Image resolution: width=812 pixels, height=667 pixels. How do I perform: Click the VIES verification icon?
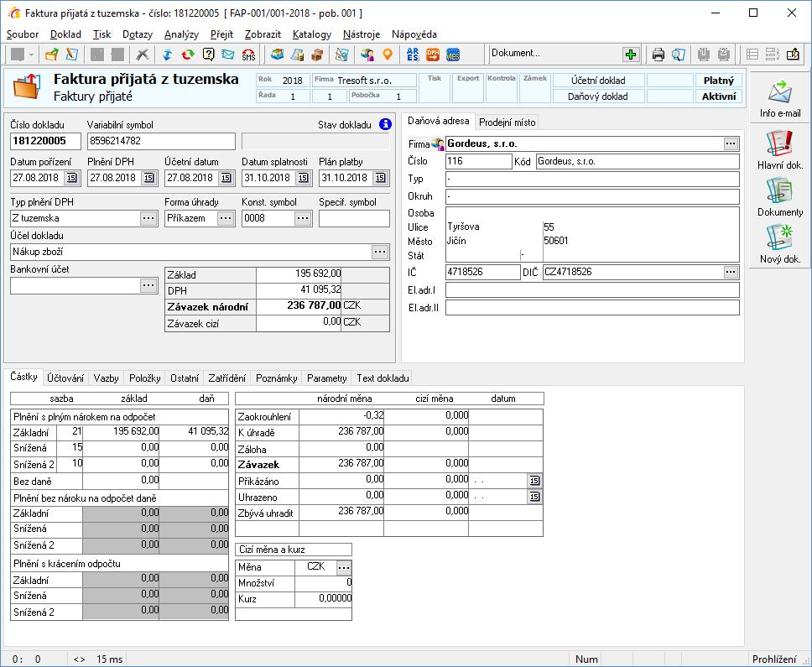(x=453, y=55)
